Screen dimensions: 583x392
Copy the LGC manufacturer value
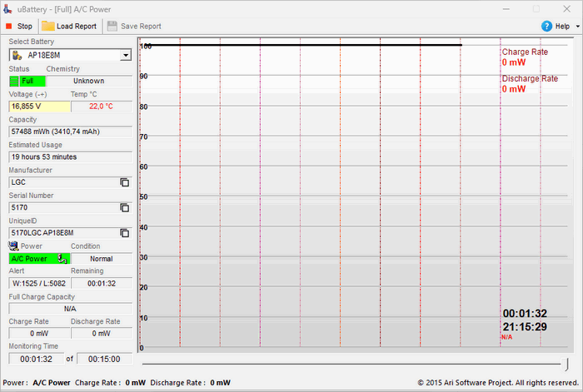tap(124, 182)
